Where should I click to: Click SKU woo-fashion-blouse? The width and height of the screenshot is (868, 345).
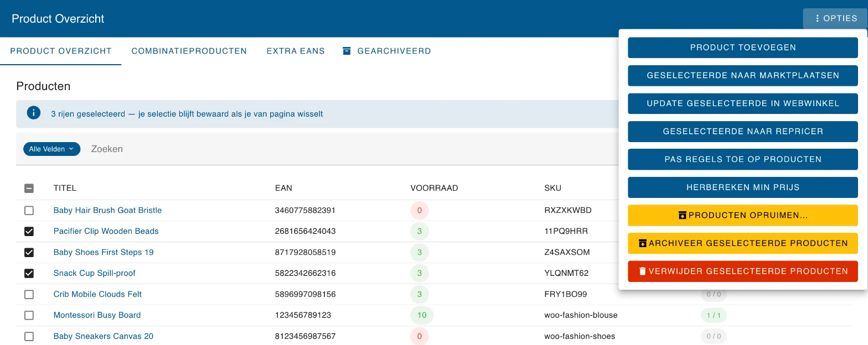pos(581,315)
